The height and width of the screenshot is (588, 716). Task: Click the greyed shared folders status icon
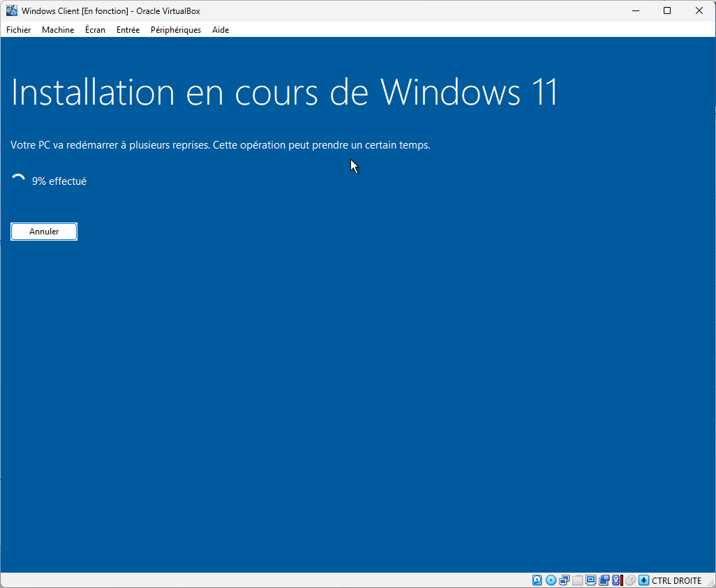click(577, 580)
